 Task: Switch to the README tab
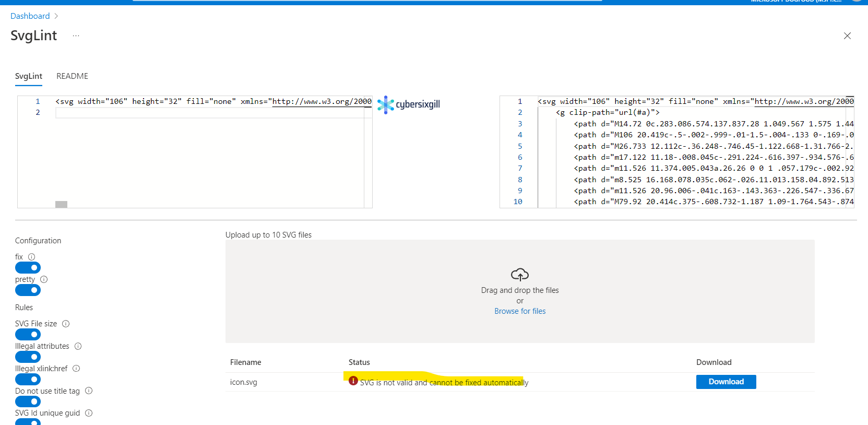pyautogui.click(x=72, y=76)
